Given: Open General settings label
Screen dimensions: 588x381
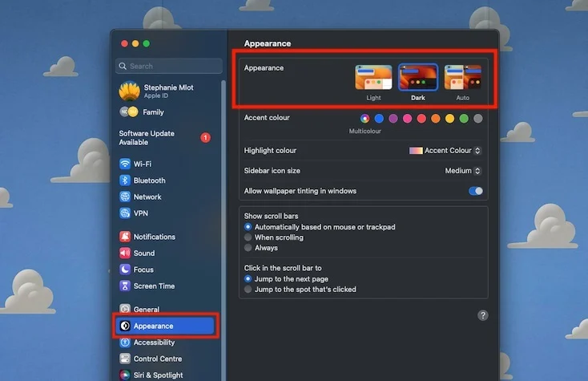Looking at the screenshot, I should point(147,310).
